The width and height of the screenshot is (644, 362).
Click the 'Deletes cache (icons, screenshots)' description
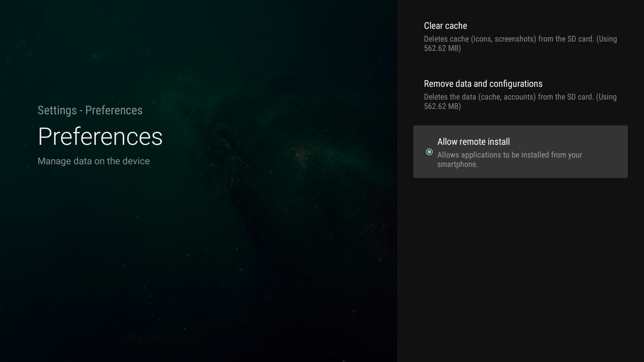click(x=520, y=44)
